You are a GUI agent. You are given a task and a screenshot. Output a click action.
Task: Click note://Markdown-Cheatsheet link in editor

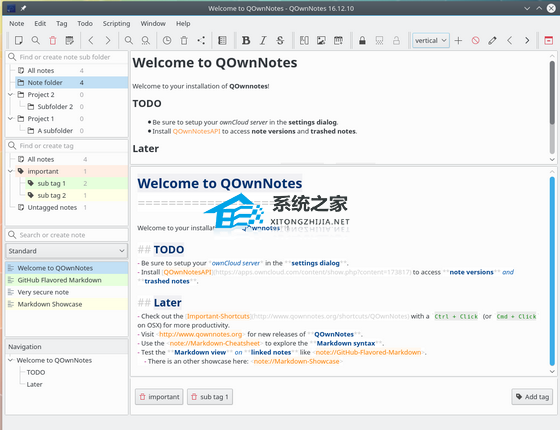(x=215, y=343)
